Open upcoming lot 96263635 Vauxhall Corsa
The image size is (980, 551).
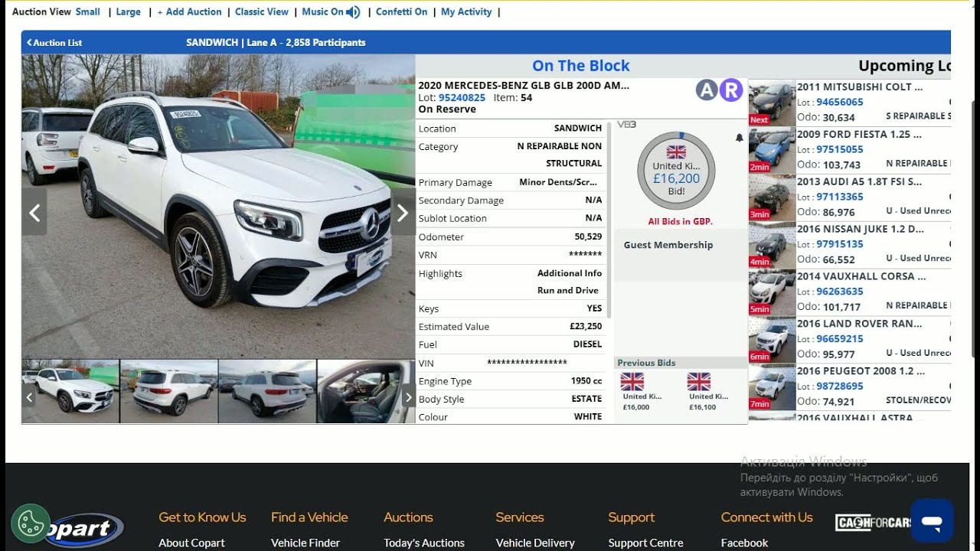pos(840,292)
